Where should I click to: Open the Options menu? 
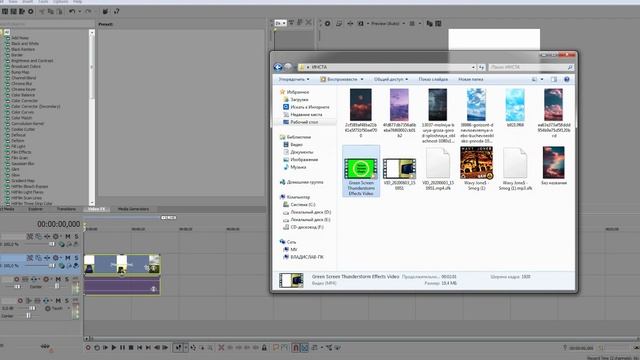coord(60,2)
